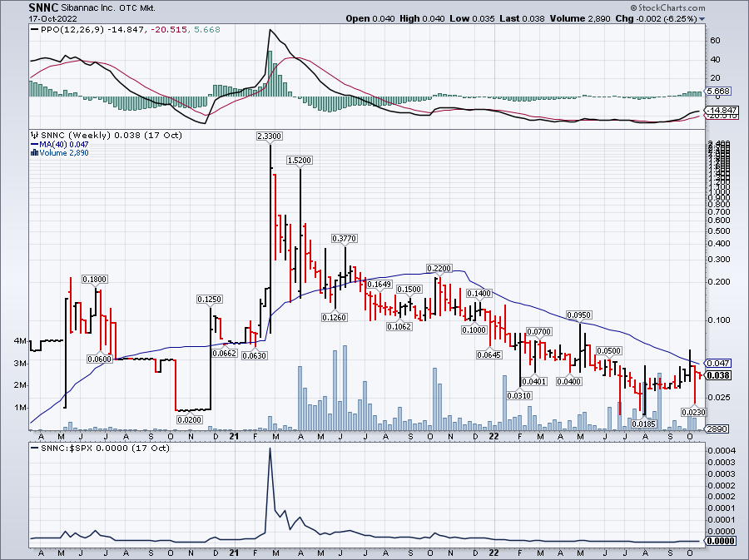
Task: Click the 0.0185 low price label
Action: (x=644, y=424)
